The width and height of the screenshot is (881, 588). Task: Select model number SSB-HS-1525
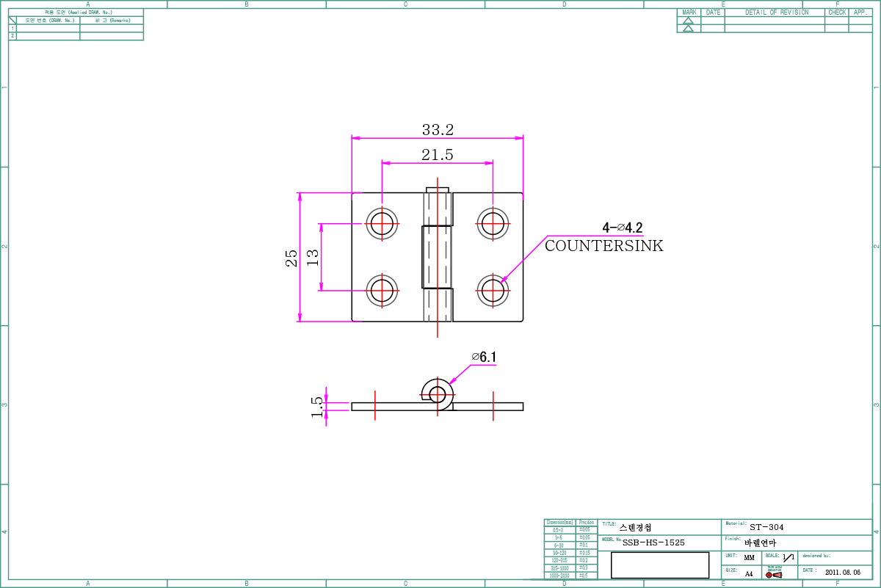653,542
